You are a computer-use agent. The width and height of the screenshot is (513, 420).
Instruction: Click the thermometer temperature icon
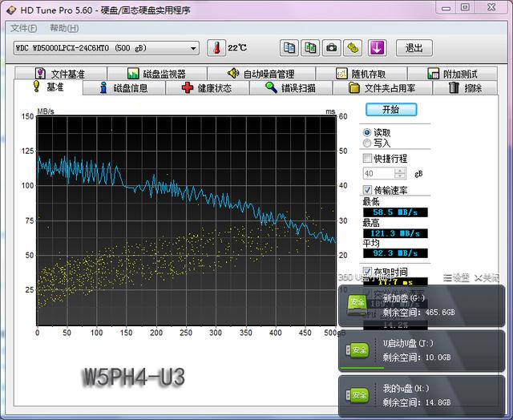coord(216,48)
